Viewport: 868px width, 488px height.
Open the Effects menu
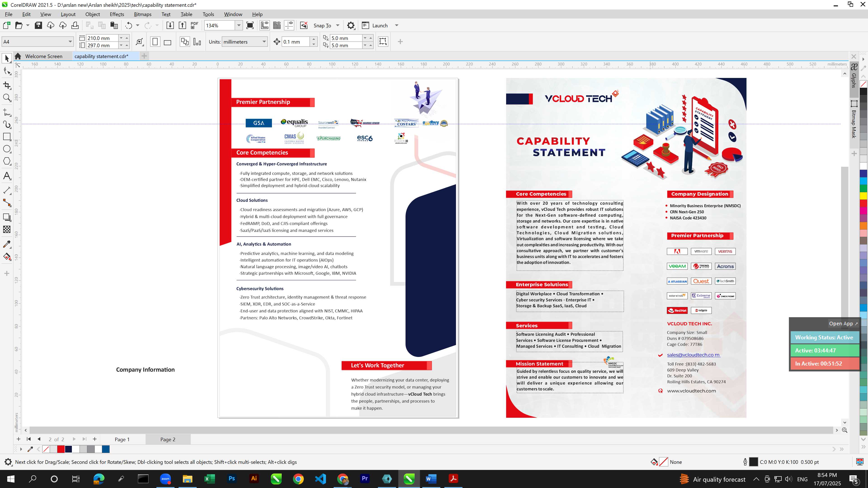point(117,14)
